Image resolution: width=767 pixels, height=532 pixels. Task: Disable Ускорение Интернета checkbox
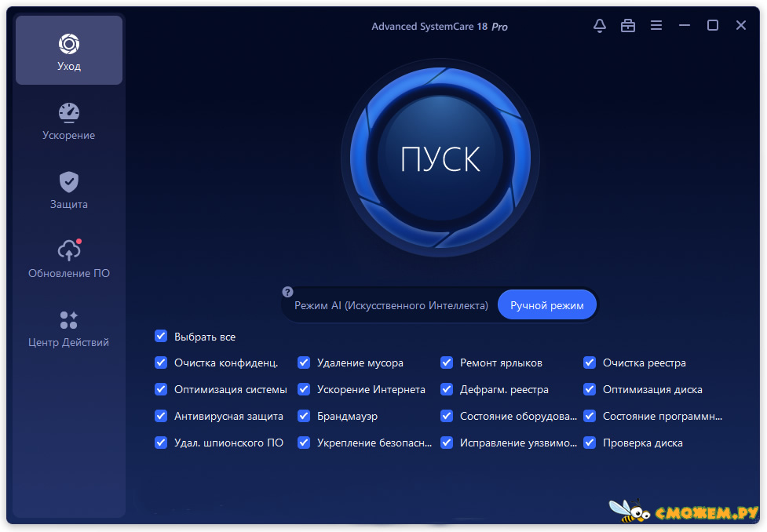coord(304,389)
